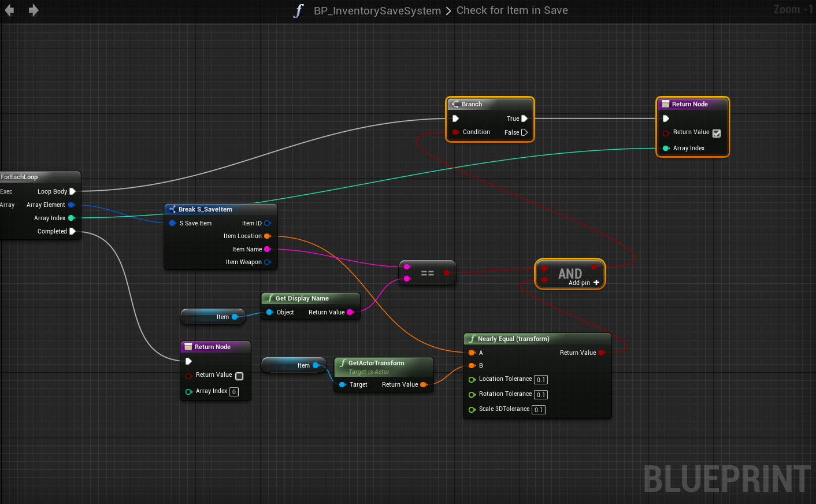Click Check for Item in Save breadcrumb
This screenshot has height=504, width=816.
click(512, 10)
